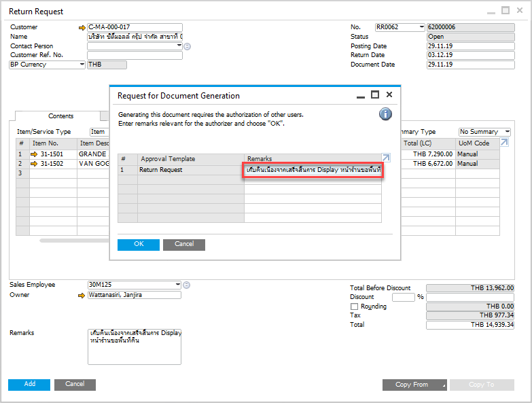
Task: Select the Return Request approval template cell
Action: click(x=191, y=170)
